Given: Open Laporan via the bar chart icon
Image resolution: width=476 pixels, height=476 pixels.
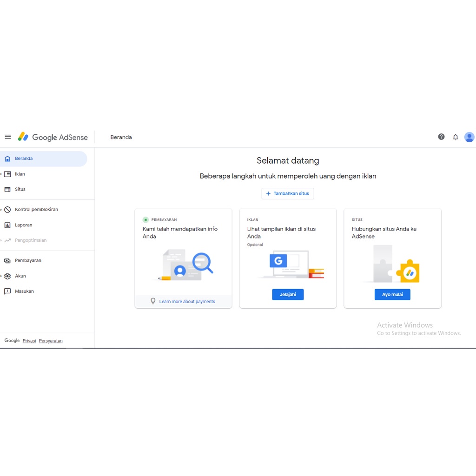Looking at the screenshot, I should tap(7, 225).
